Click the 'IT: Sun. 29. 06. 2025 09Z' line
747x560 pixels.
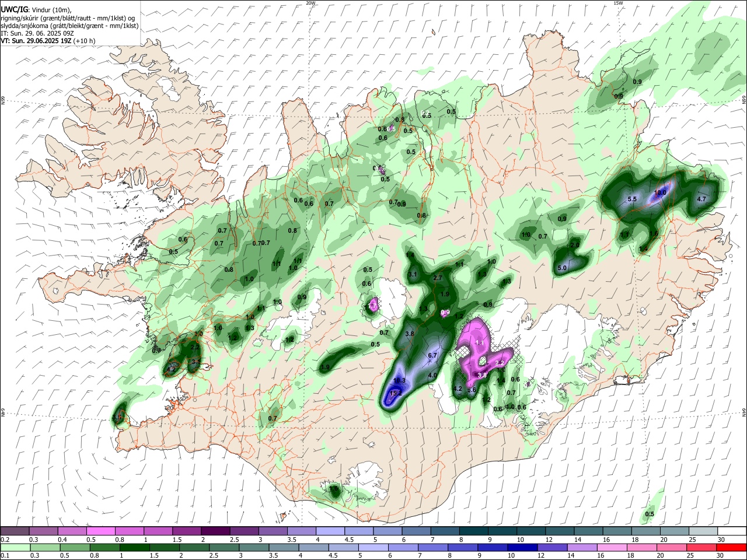(x=37, y=33)
